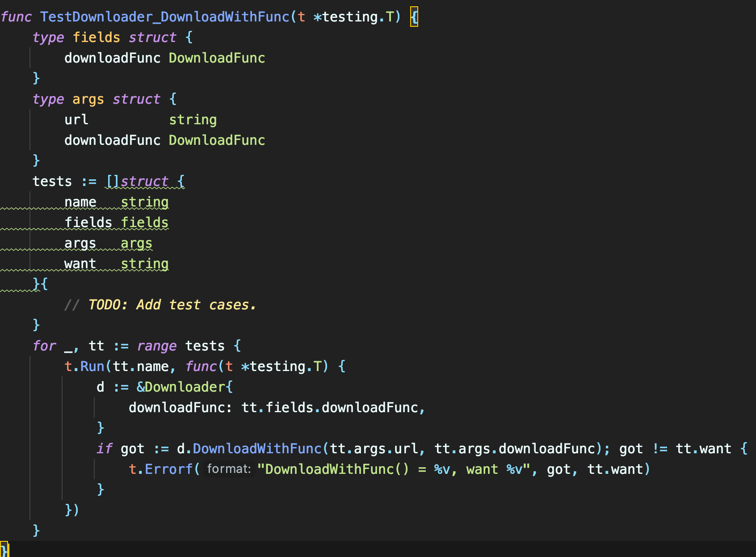Click the "DownloadWithFunc() = %v, want %v" string
Screen dimensions: 756x557
[x=393, y=469]
